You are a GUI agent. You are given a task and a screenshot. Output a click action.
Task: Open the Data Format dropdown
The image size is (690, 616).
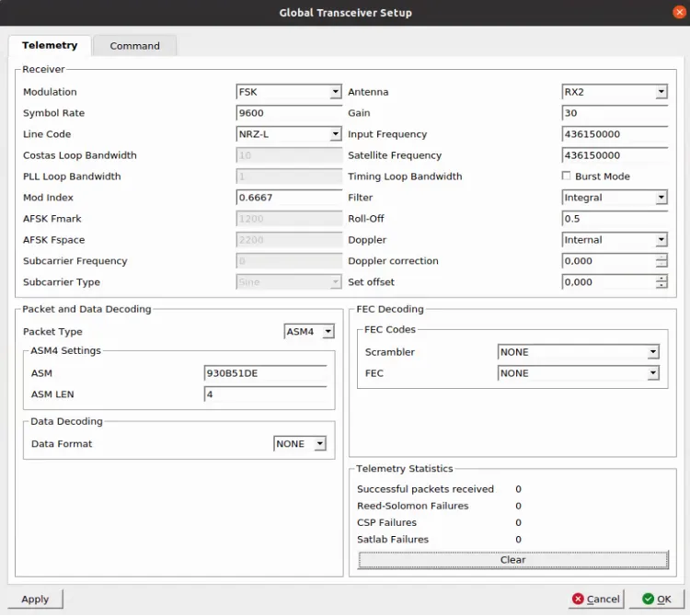(x=300, y=444)
